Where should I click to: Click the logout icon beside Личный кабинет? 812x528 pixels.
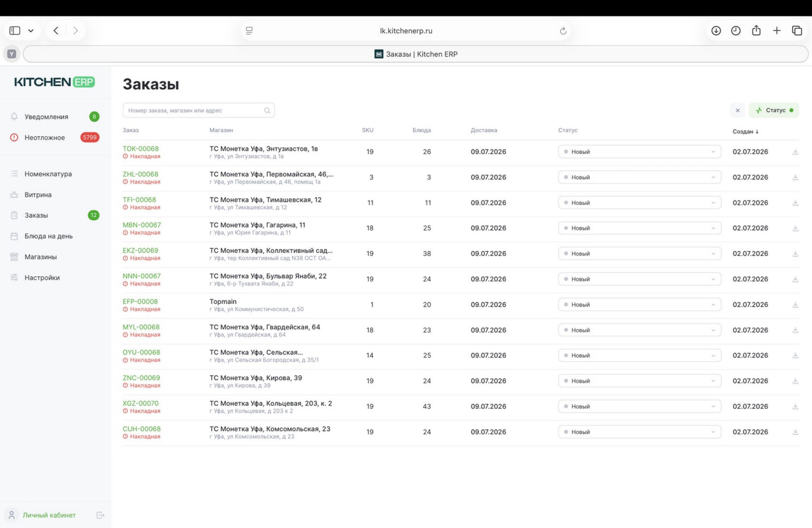[x=101, y=515]
